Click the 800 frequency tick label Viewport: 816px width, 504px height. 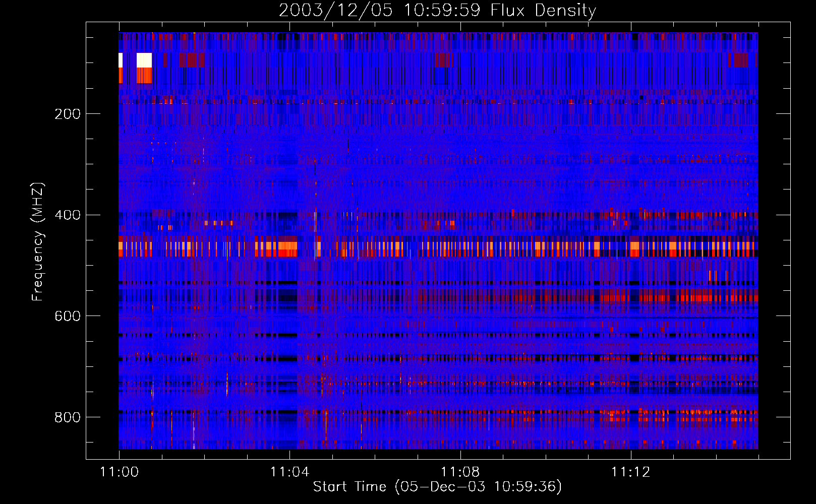68,417
